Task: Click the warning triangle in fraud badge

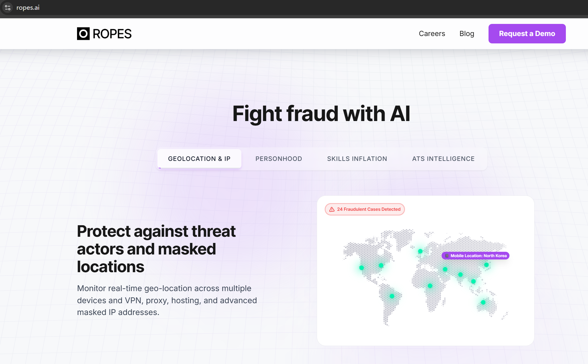Action: 332,209
